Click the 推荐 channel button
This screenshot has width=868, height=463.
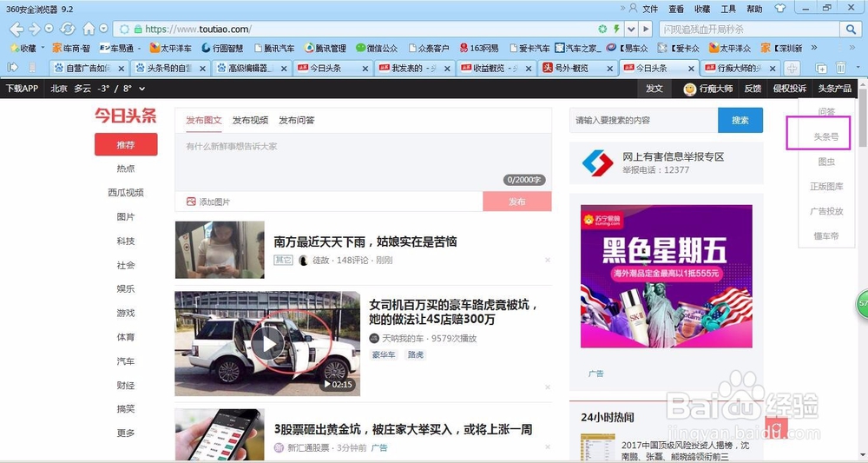[x=126, y=144]
